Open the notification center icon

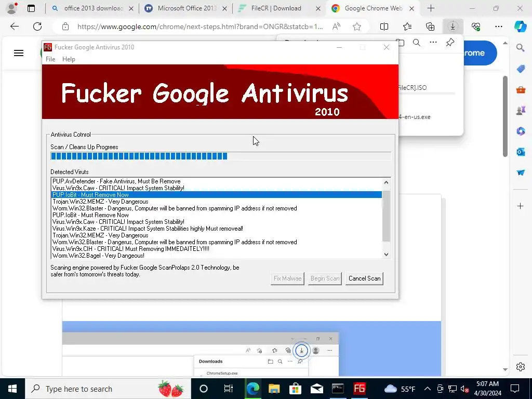(515, 389)
